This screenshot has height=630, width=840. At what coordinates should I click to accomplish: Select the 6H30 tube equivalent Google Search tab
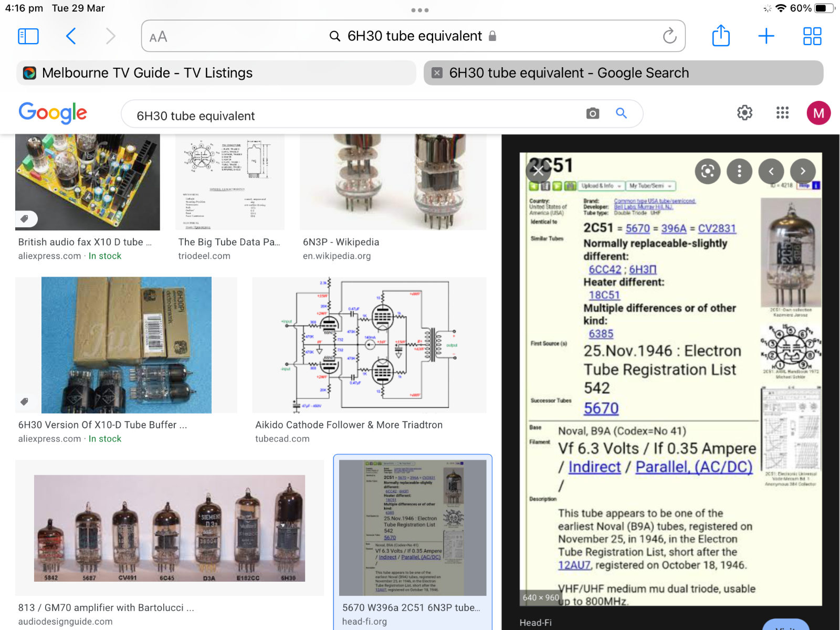[x=623, y=73]
